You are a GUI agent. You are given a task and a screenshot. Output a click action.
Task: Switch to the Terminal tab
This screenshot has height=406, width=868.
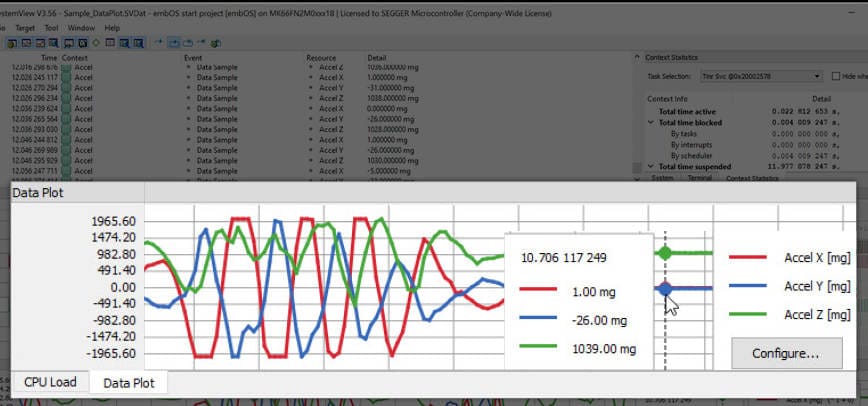tap(699, 178)
